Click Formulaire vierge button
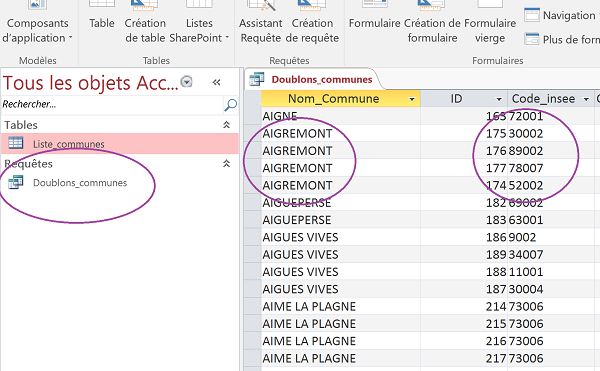 [x=490, y=22]
